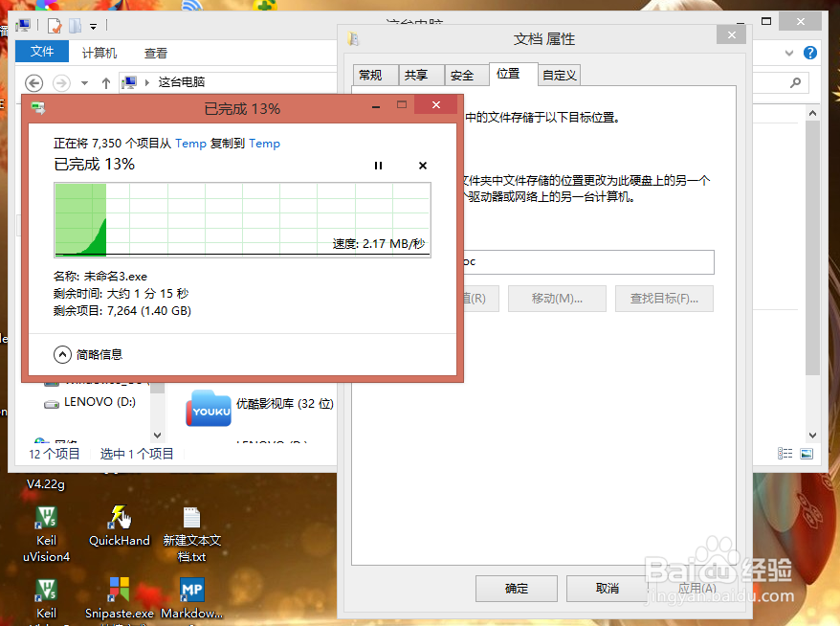
Task: Click the 选中 1 个项目 status text
Action: point(137,454)
